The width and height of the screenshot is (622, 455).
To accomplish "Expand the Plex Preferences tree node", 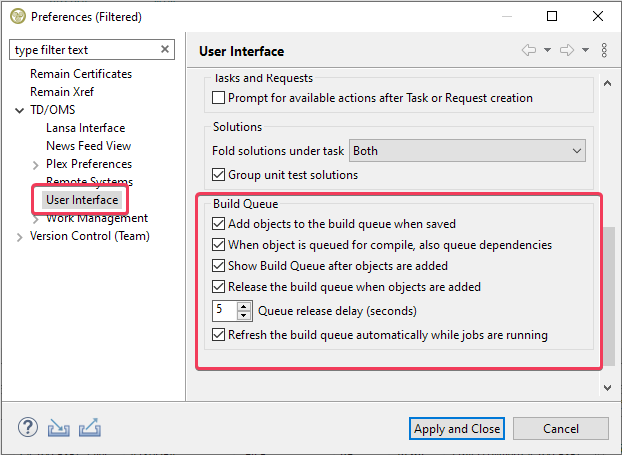I will coord(36,164).
